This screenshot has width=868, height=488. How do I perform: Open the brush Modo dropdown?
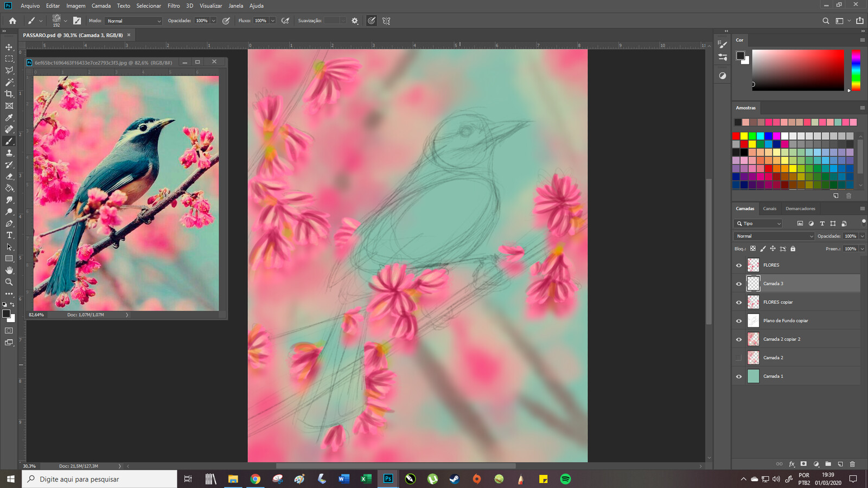(x=133, y=21)
